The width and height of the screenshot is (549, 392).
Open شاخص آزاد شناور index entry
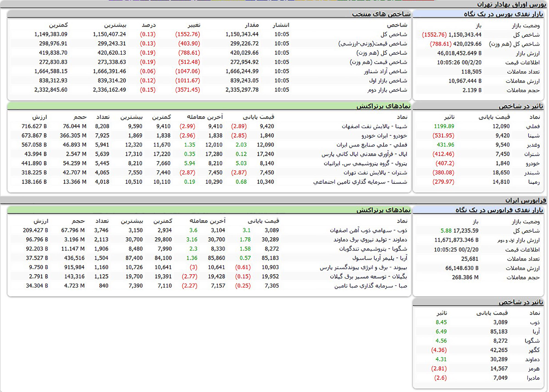point(385,71)
